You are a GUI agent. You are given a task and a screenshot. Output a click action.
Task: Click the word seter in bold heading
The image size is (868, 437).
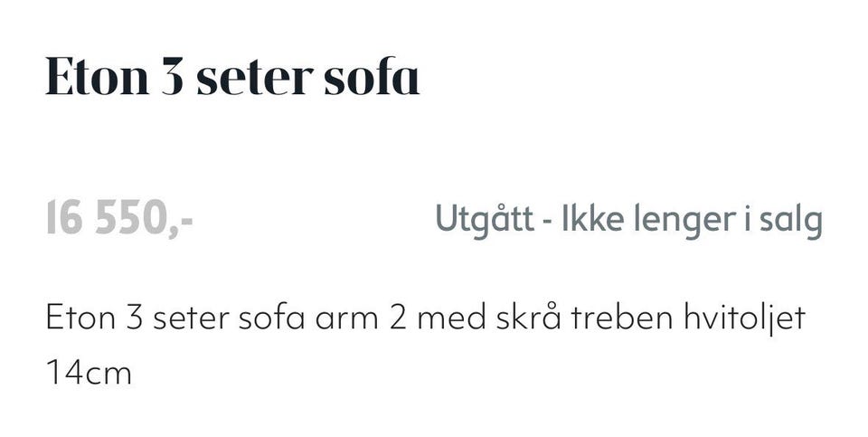click(255, 78)
